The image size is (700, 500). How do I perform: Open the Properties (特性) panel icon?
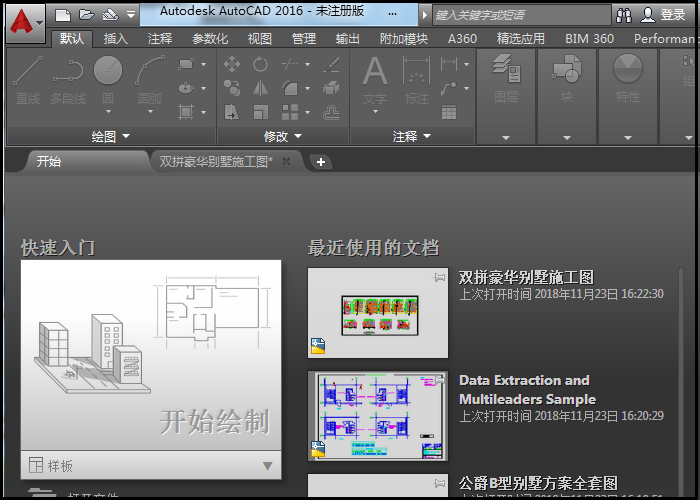coord(628,72)
